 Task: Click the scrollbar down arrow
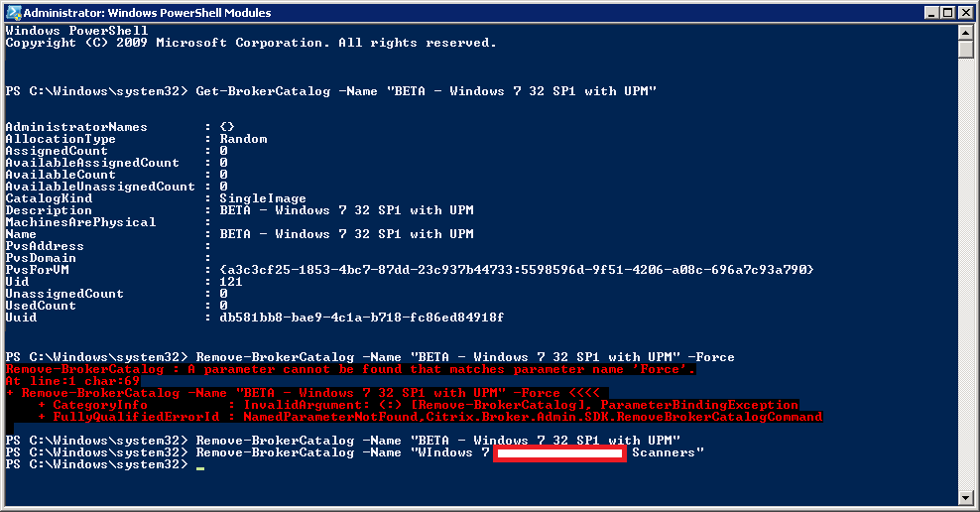[x=966, y=497]
